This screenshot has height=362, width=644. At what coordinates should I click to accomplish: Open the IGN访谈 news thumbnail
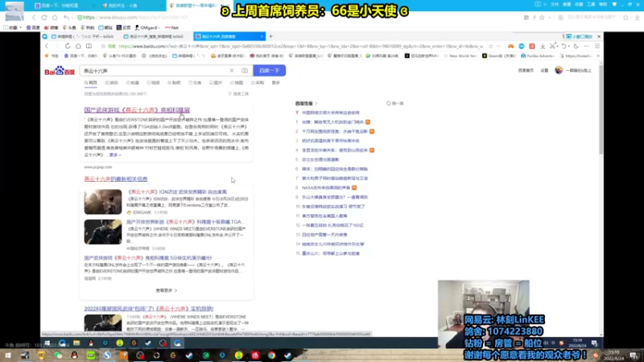(103, 202)
